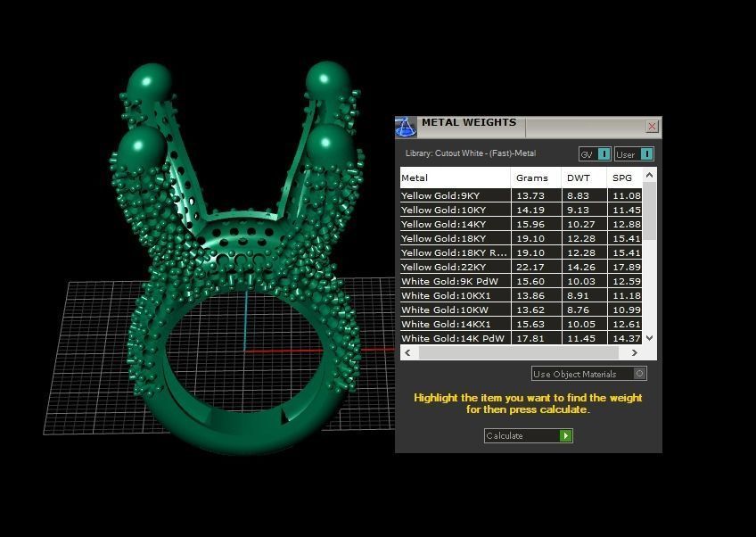756x537 pixels.
Task: Sort by the Grams column header
Action: click(x=536, y=178)
